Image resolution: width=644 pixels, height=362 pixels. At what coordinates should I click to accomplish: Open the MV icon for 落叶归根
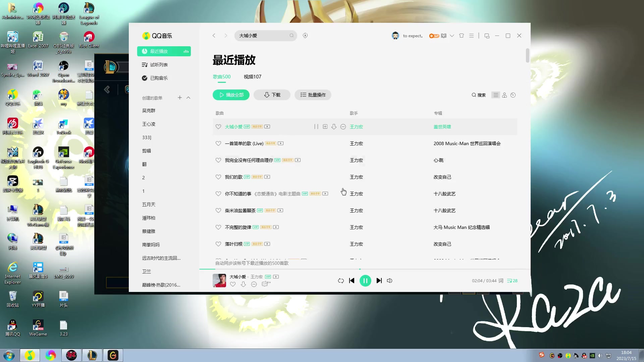267,244
